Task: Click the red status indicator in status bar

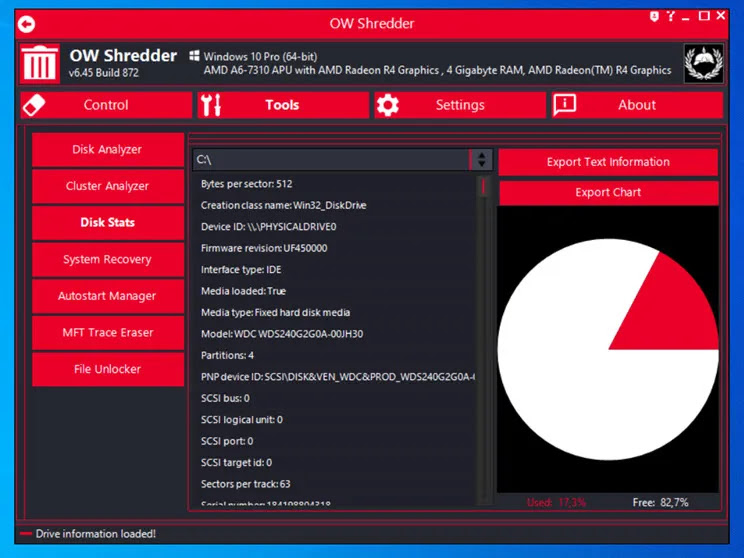Action: pyautogui.click(x=26, y=534)
